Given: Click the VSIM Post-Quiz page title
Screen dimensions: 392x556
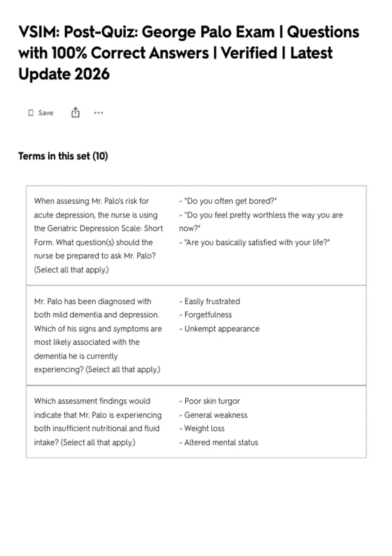Looking at the screenshot, I should pyautogui.click(x=189, y=53).
